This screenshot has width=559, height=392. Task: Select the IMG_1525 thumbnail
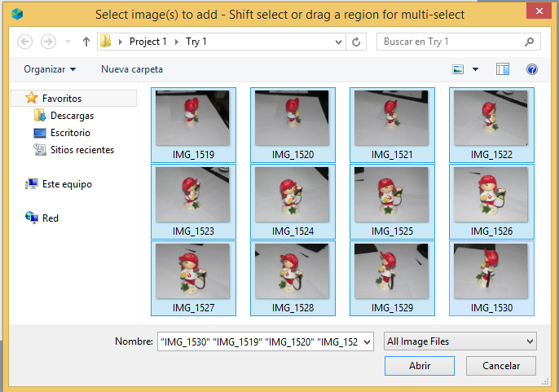click(x=392, y=201)
